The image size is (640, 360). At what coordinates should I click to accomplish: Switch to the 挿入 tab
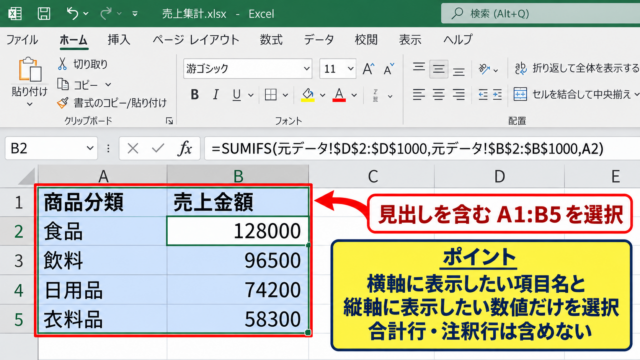[119, 40]
